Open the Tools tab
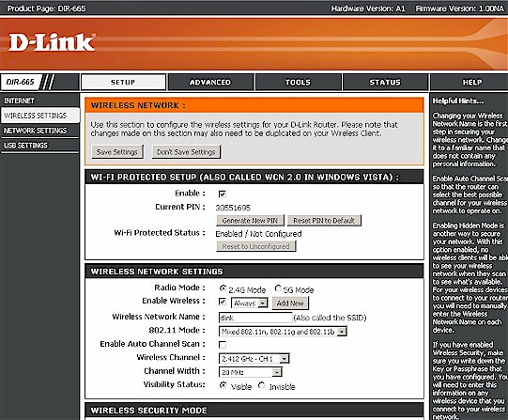Viewport: 508px width, 420px height. coord(298,82)
